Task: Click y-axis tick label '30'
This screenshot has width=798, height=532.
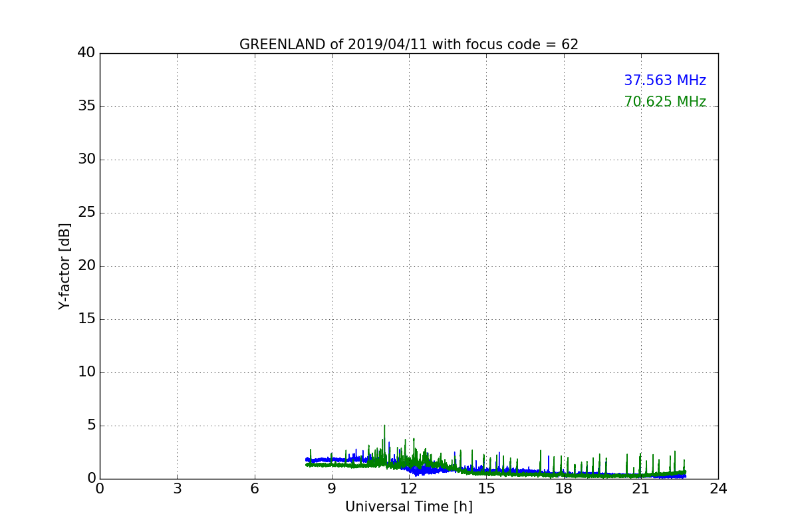Action: tap(86, 160)
